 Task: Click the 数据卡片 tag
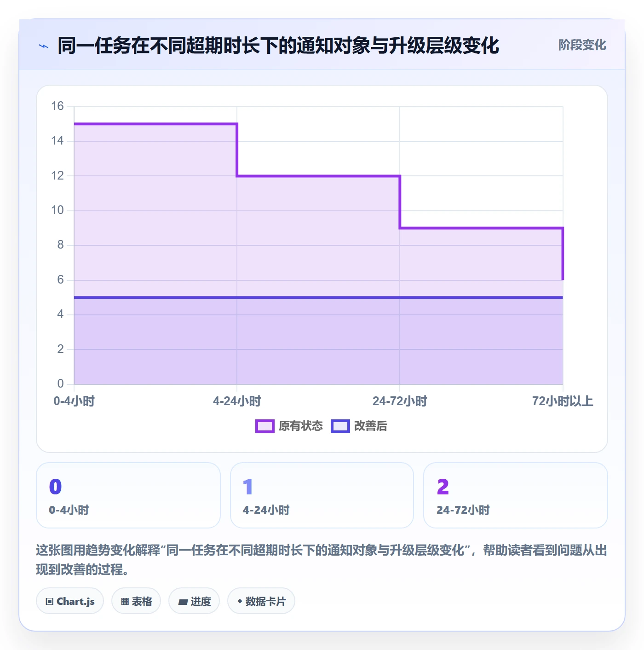click(261, 601)
